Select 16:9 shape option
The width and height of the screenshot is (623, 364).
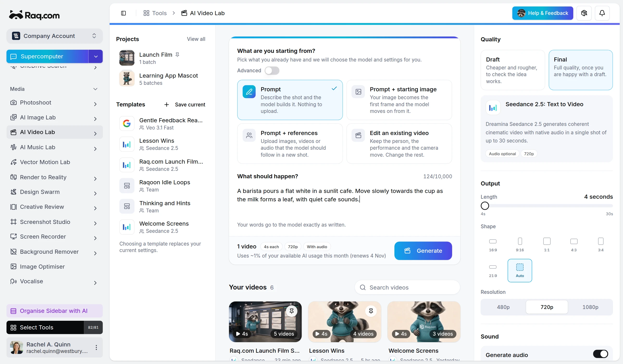[x=492, y=245]
